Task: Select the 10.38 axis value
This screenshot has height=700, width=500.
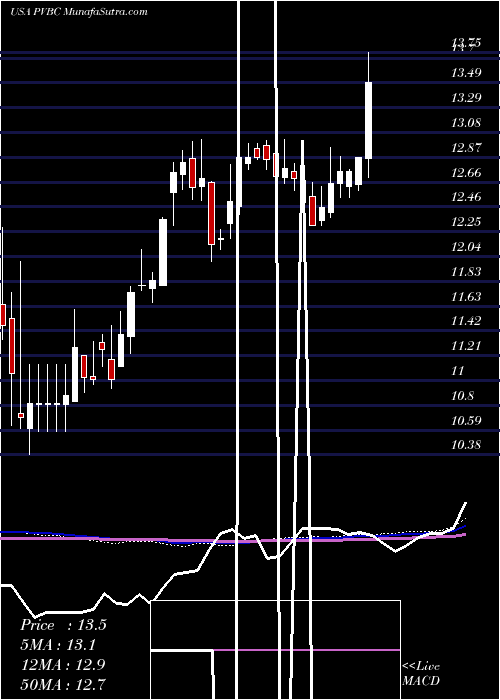Action: [x=467, y=445]
